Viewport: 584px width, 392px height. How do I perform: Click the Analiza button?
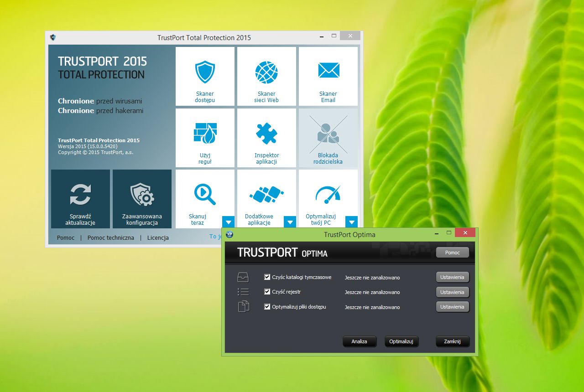click(x=360, y=341)
